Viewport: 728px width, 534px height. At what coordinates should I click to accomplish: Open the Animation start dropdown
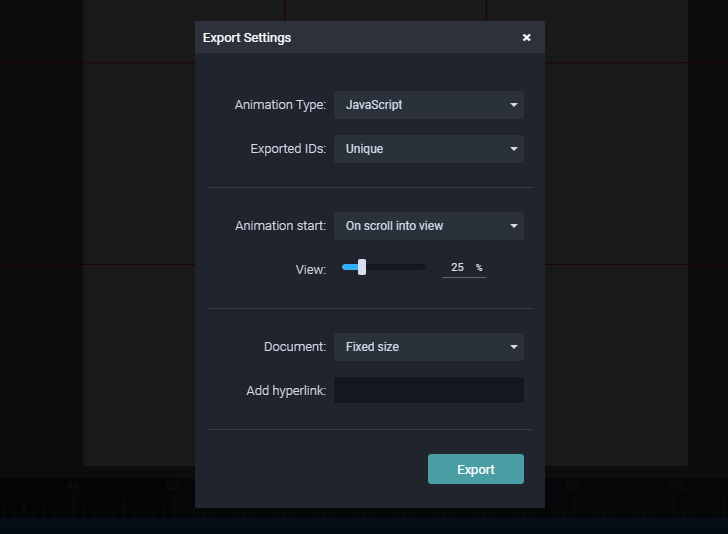tap(429, 226)
